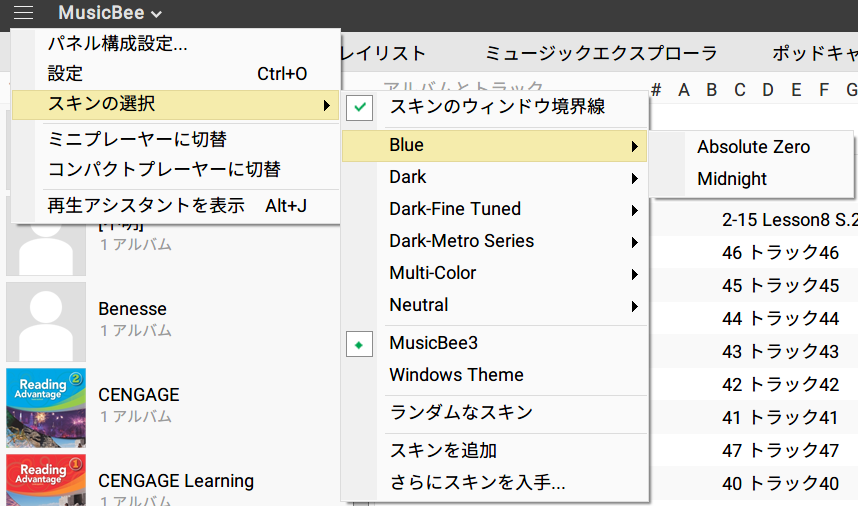Image resolution: width=858 pixels, height=506 pixels.
Task: Jump to # in alphabet index
Action: 656,90
